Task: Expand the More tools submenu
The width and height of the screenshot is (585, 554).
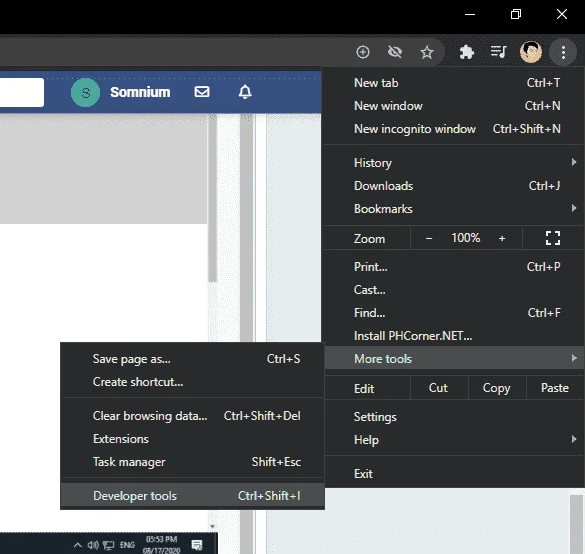Action: click(x=453, y=359)
